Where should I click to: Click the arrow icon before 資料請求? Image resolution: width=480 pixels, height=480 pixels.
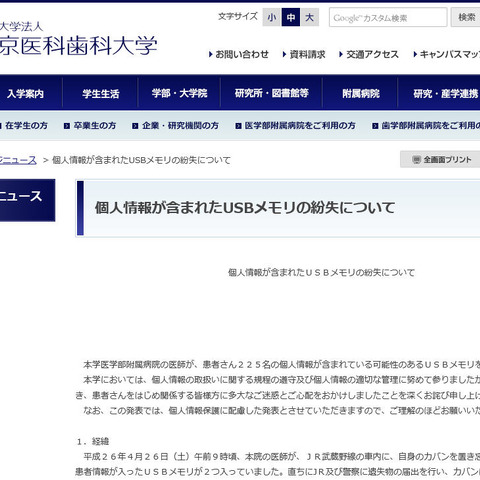point(284,54)
